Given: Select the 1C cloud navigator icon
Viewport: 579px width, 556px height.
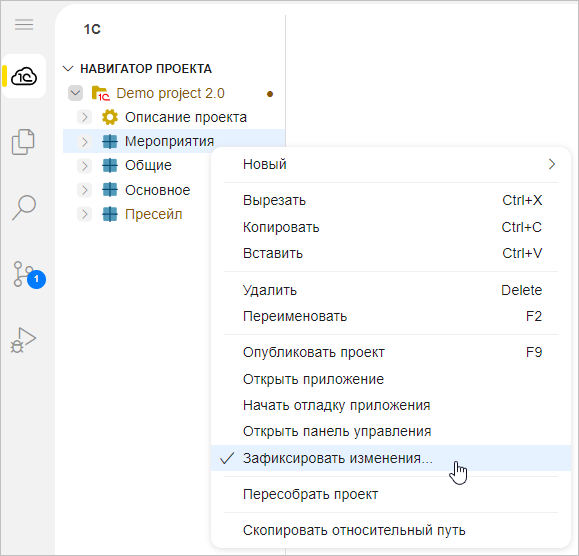Looking at the screenshot, I should (x=24, y=76).
